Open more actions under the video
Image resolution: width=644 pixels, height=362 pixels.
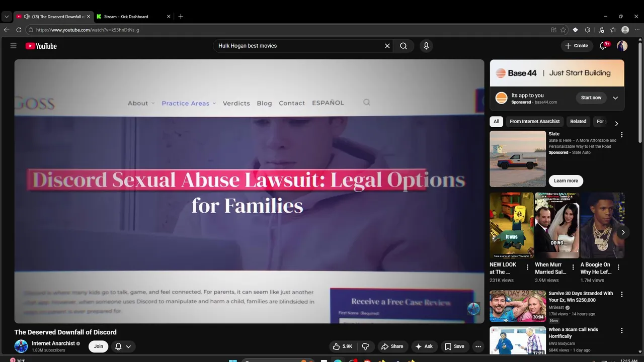coord(478,346)
